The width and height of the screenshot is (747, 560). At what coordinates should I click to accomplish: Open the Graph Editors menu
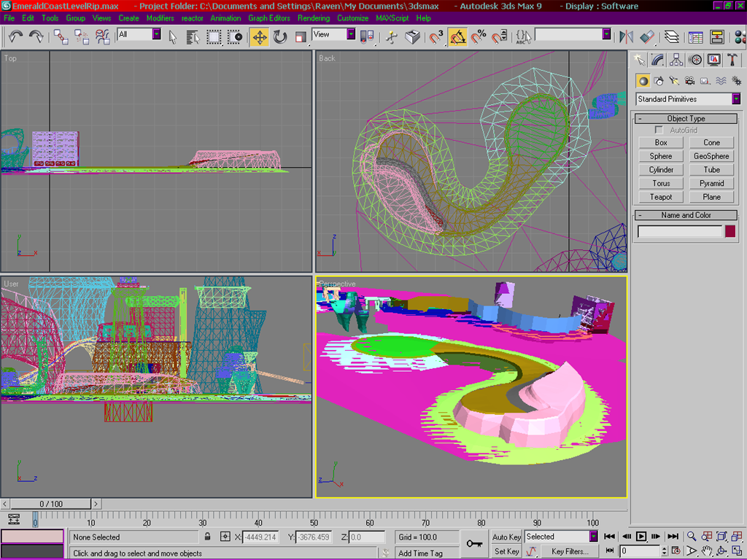269,18
